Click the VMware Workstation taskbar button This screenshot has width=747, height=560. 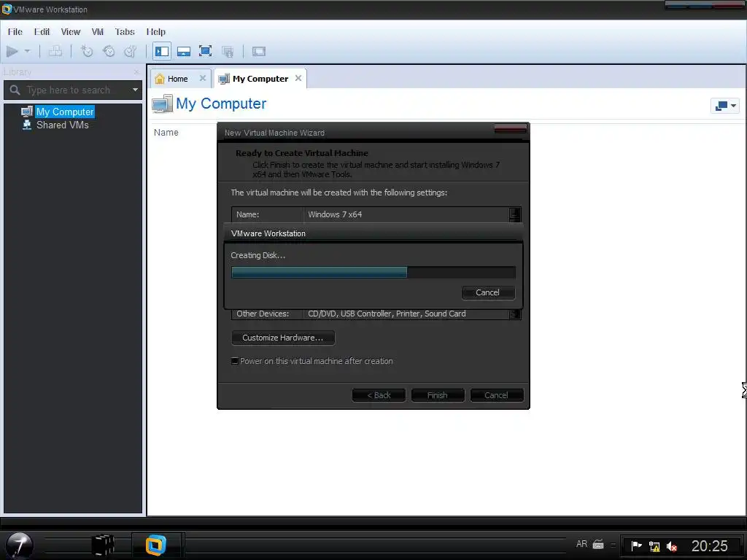(x=156, y=545)
